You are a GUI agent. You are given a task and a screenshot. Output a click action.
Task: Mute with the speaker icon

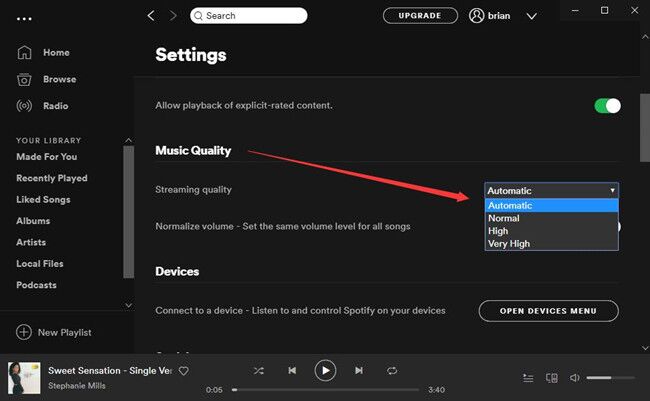575,378
